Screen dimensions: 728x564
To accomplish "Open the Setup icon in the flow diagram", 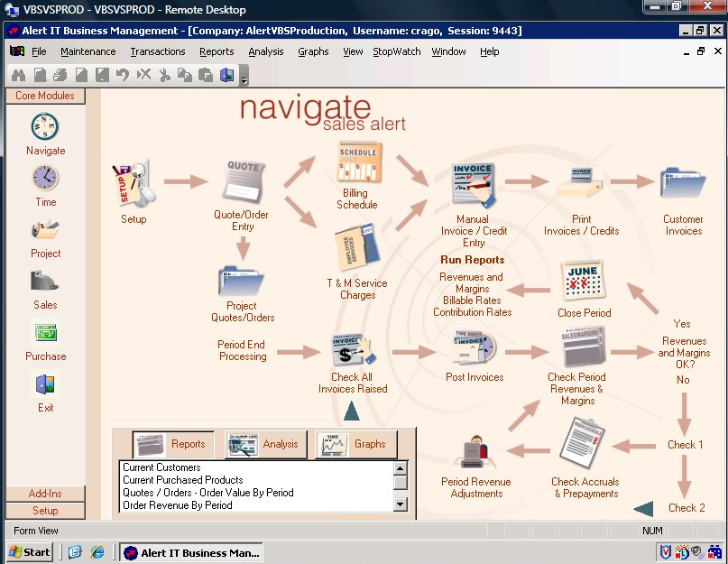I will [x=134, y=184].
